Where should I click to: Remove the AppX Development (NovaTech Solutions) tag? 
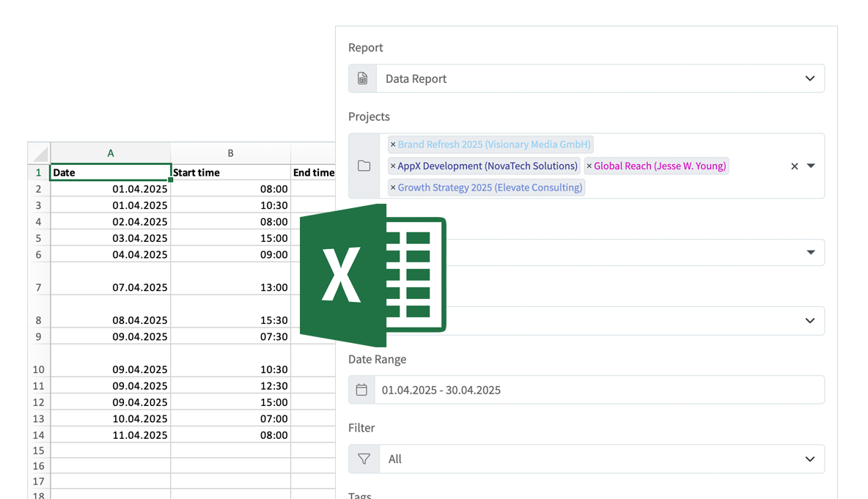point(393,166)
